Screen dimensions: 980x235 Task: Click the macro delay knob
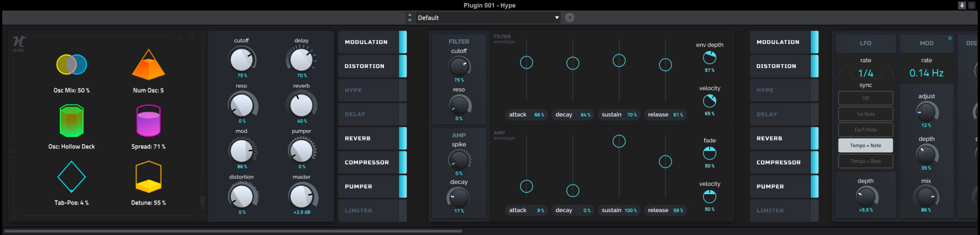[301, 59]
